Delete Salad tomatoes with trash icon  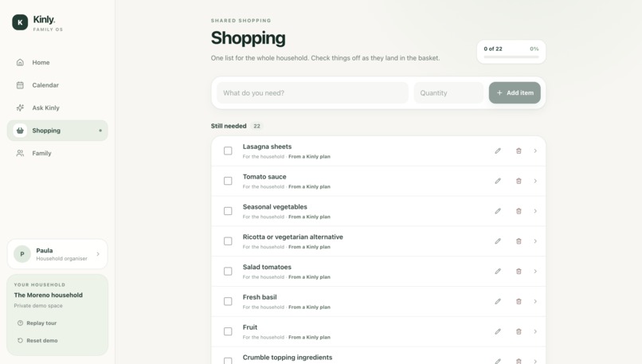[519, 272]
